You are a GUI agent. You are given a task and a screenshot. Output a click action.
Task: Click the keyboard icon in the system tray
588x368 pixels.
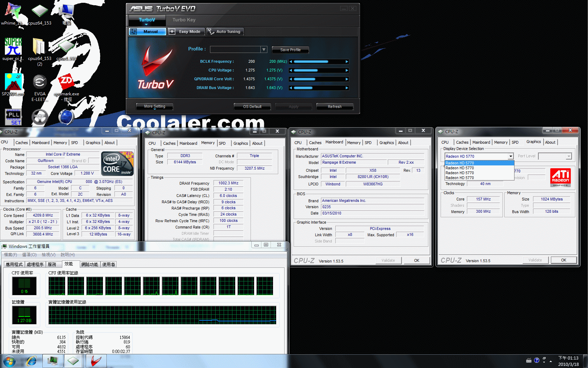point(529,360)
